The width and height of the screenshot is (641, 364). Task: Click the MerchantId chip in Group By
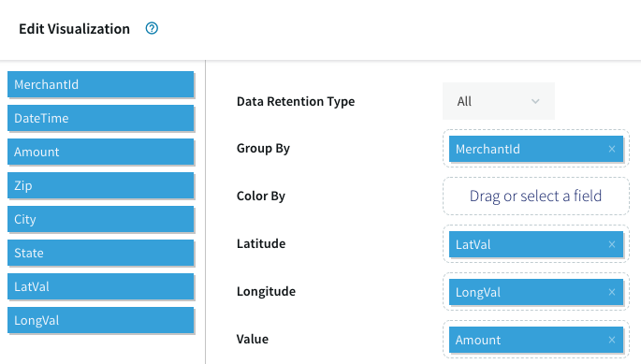click(x=528, y=149)
